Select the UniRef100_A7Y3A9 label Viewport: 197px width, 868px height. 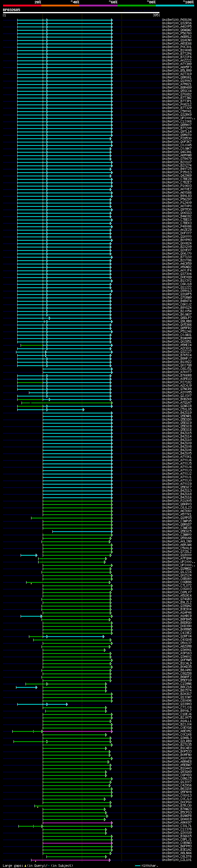click(177, 64)
